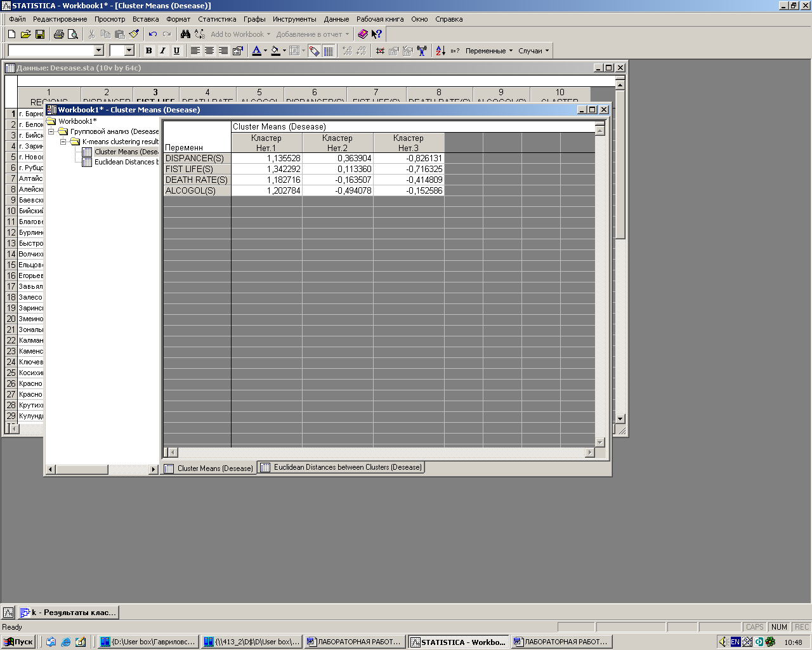
Task: Toggle the show text labels tag button
Action: (314, 51)
